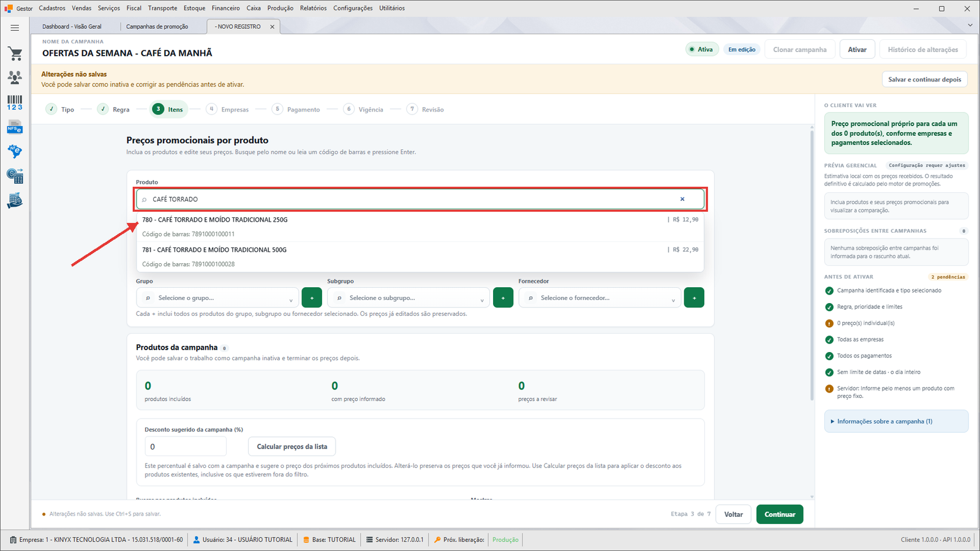The image size is (980, 551).
Task: Open the customers people icon in sidebar
Action: 15,77
